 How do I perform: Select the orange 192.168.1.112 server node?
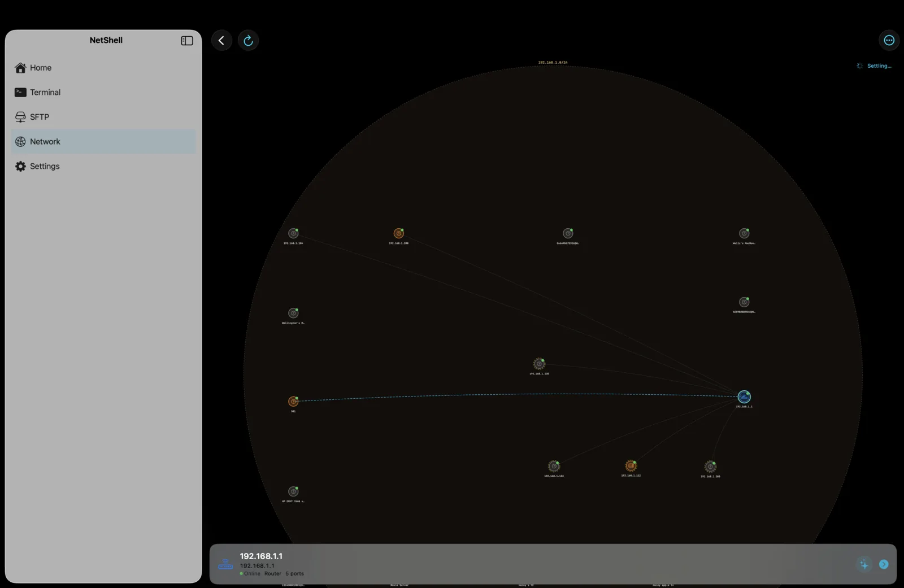631,466
